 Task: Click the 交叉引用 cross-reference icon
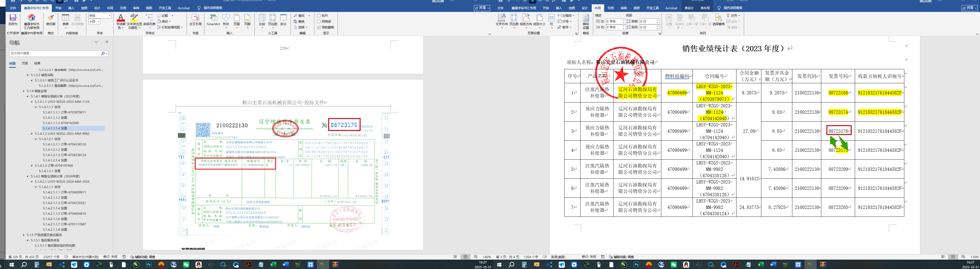(195, 18)
